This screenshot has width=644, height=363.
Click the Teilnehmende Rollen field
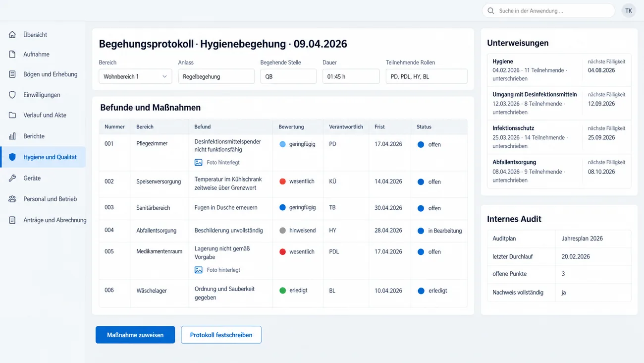tap(427, 76)
